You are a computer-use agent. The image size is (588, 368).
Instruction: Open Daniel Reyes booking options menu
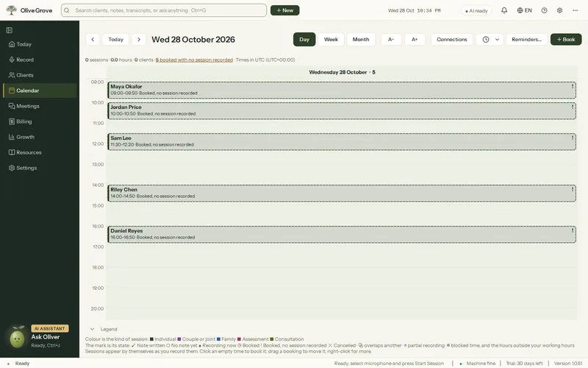[573, 230]
